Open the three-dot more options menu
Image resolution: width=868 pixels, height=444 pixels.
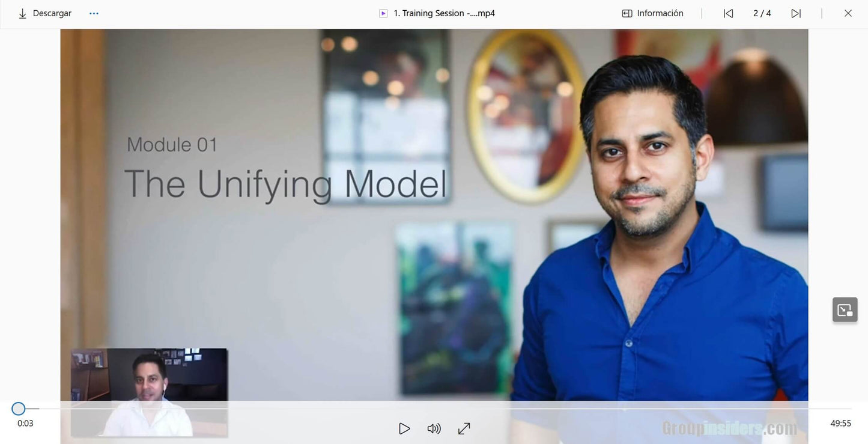tap(94, 13)
